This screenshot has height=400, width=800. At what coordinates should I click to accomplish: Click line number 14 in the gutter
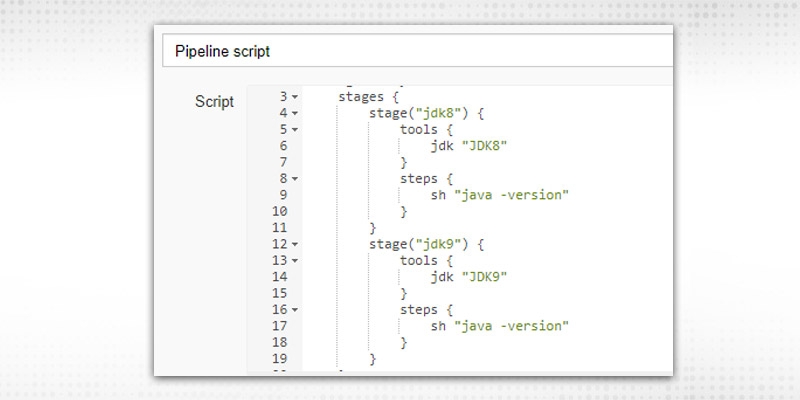coord(280,277)
